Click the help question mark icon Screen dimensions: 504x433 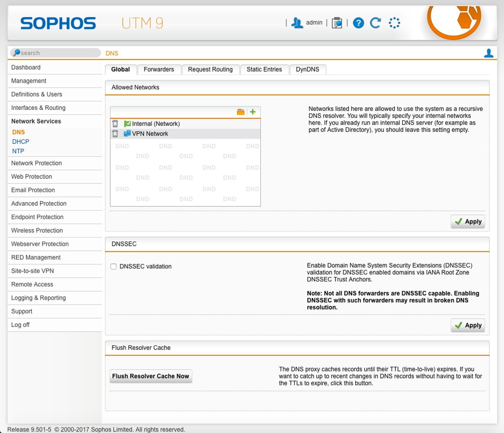pyautogui.click(x=358, y=23)
